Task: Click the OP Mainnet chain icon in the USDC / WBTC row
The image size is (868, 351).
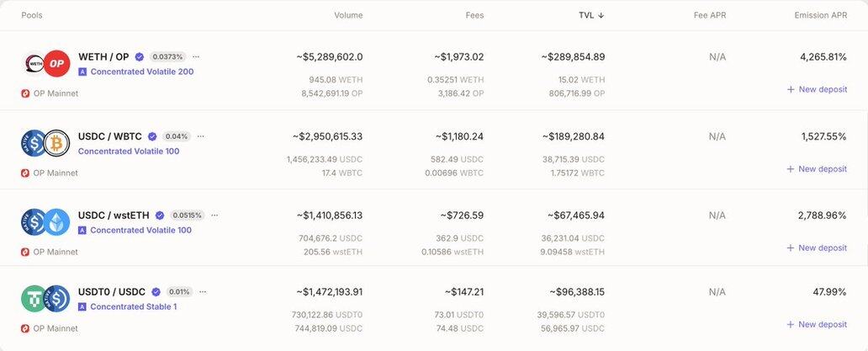Action: [x=25, y=173]
